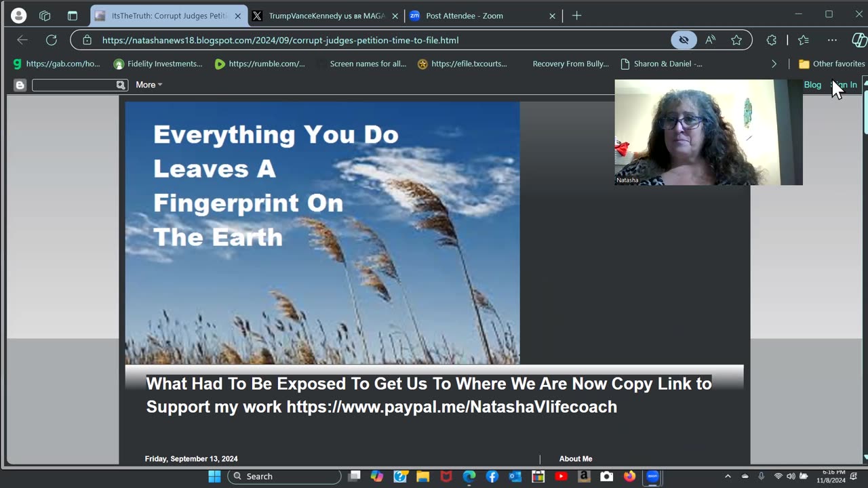Add this page to favorites star
The image size is (868, 488).
[x=736, y=40]
